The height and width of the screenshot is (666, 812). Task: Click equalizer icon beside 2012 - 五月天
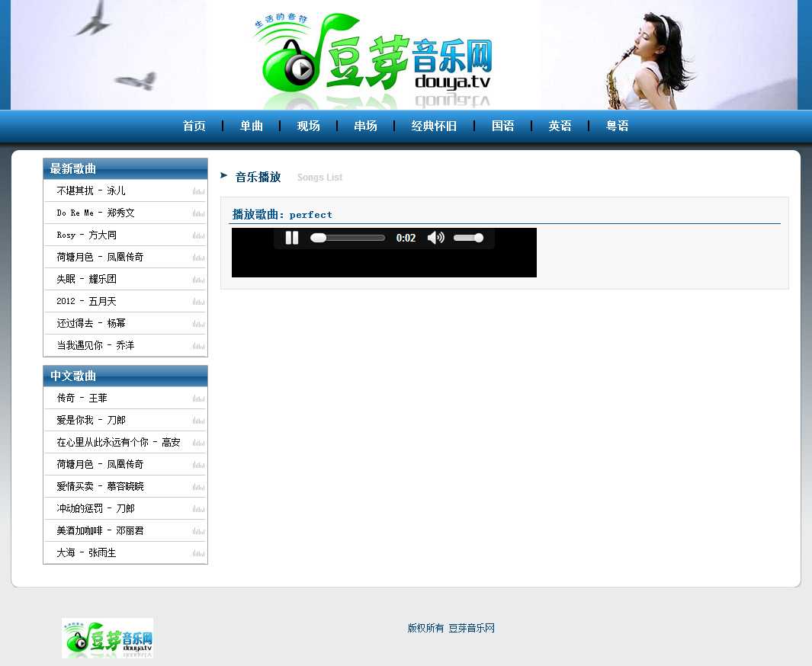(198, 302)
